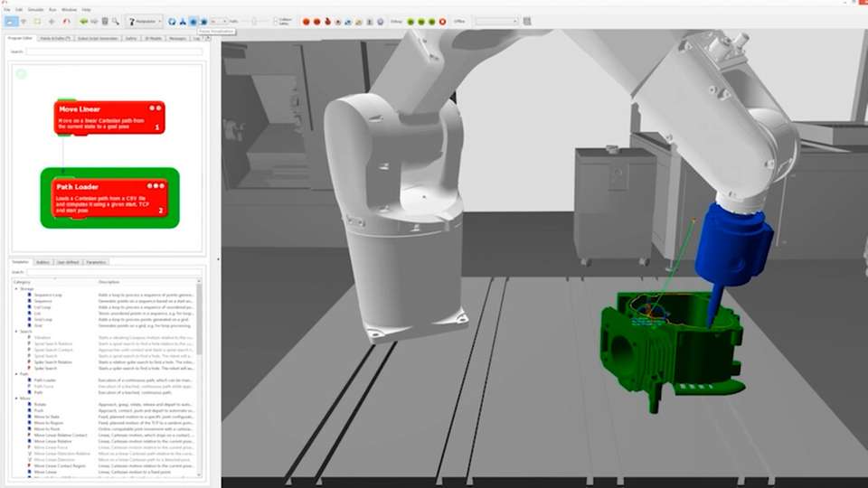Click the green arrow toolbar icon
This screenshot has height=488, width=868.
83,22
